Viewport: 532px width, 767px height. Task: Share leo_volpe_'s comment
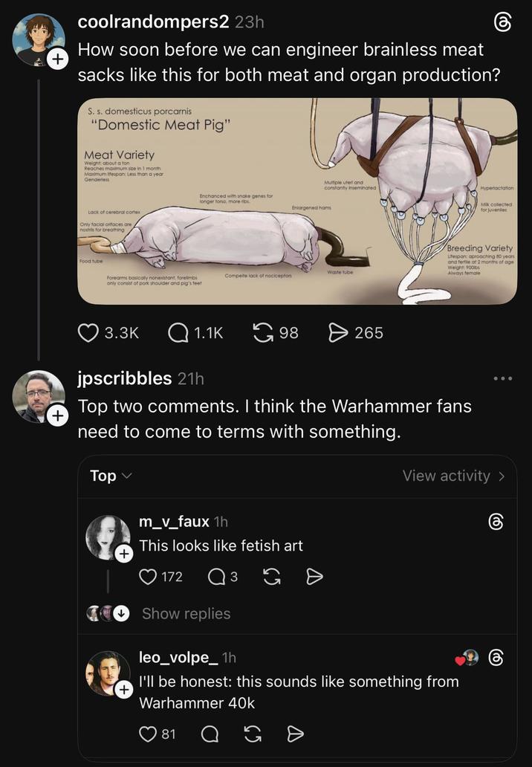(295, 734)
